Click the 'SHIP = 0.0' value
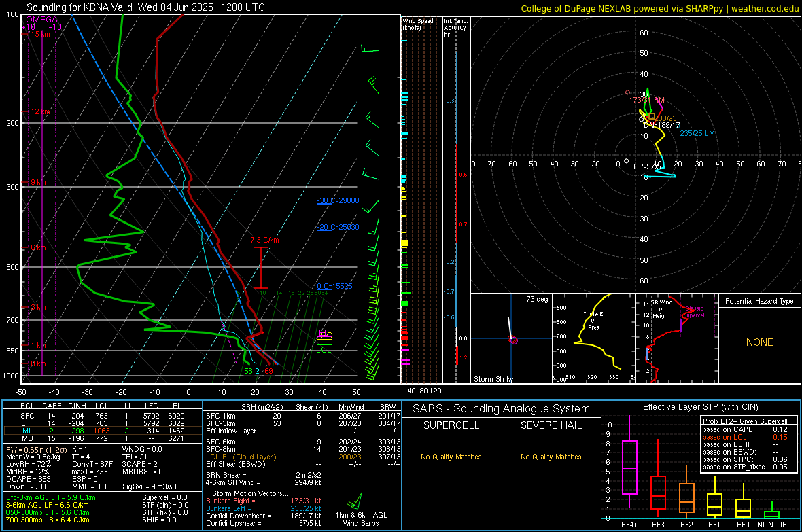Viewport: 802px width, 532px height. (x=158, y=520)
